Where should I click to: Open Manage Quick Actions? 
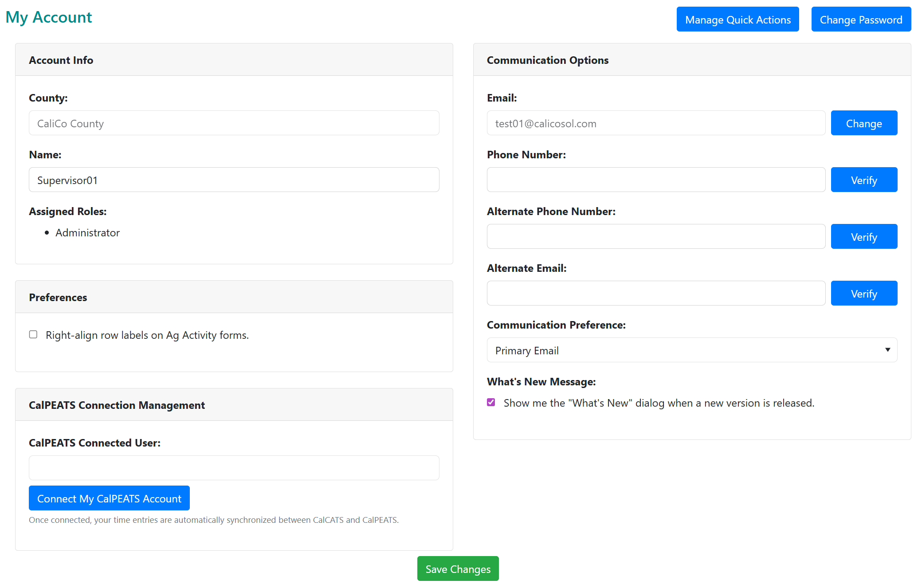(738, 20)
